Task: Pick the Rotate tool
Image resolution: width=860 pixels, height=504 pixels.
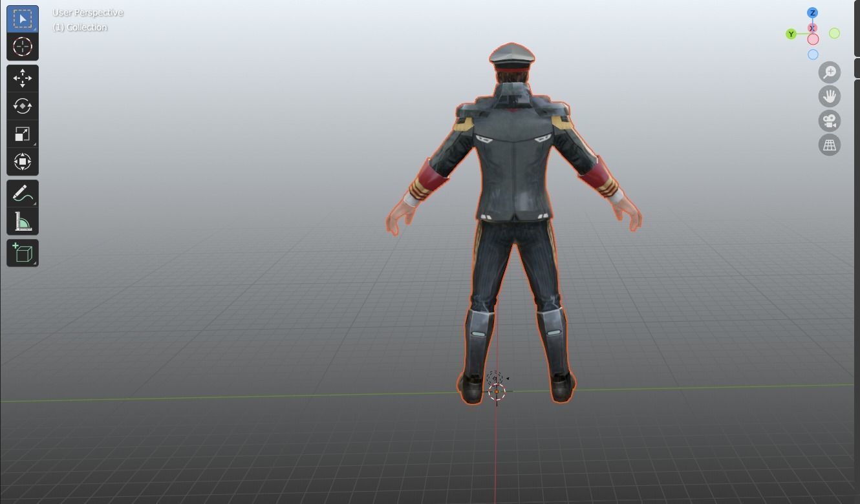Action: pos(23,106)
